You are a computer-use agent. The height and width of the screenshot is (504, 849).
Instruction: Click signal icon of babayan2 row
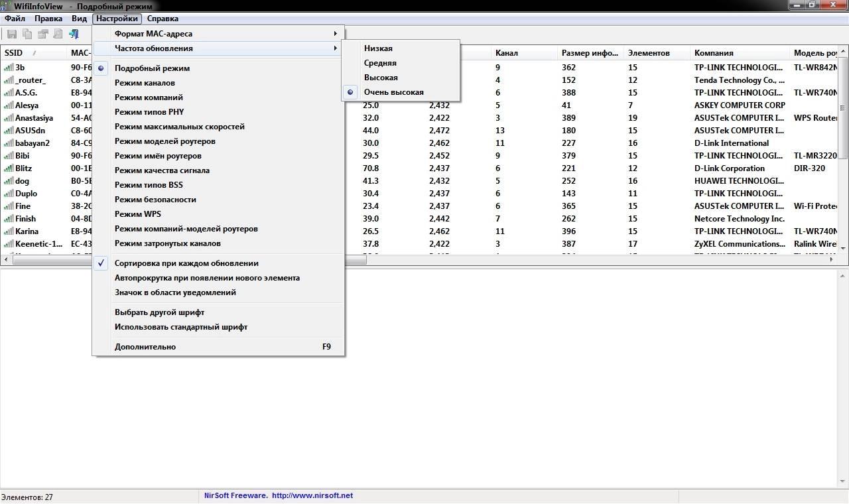8,143
